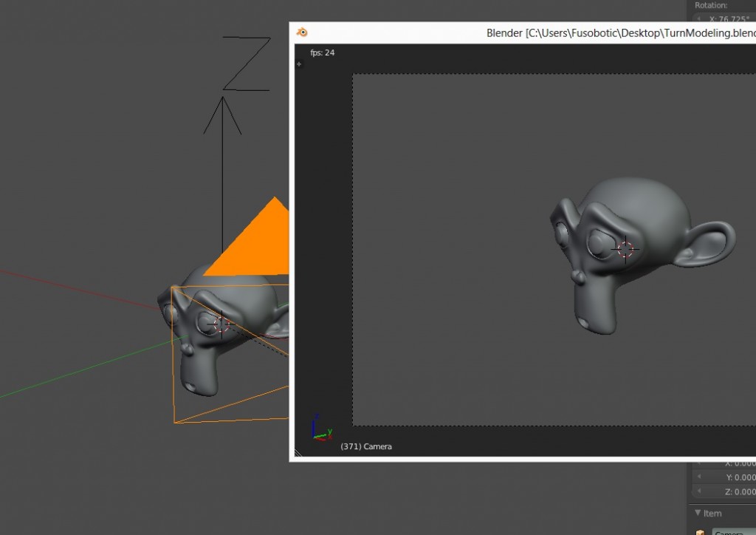Click the left arrow beside Y: 0.000
Viewport: 756px width, 535px height.
700,477
